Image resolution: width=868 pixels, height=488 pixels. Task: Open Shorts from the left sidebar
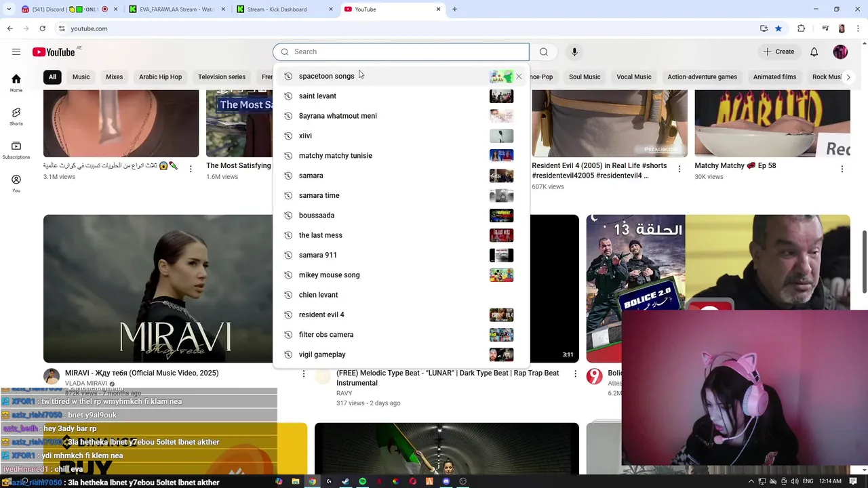click(16, 116)
